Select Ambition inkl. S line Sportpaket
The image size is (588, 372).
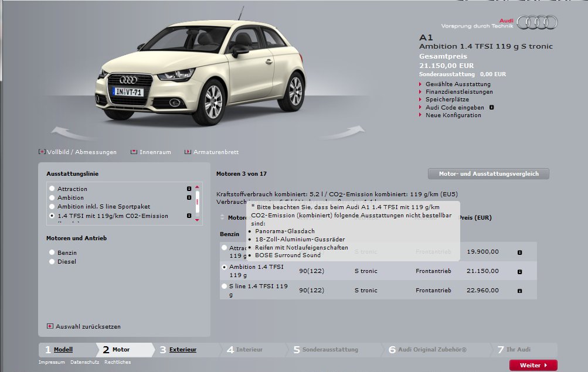point(52,206)
